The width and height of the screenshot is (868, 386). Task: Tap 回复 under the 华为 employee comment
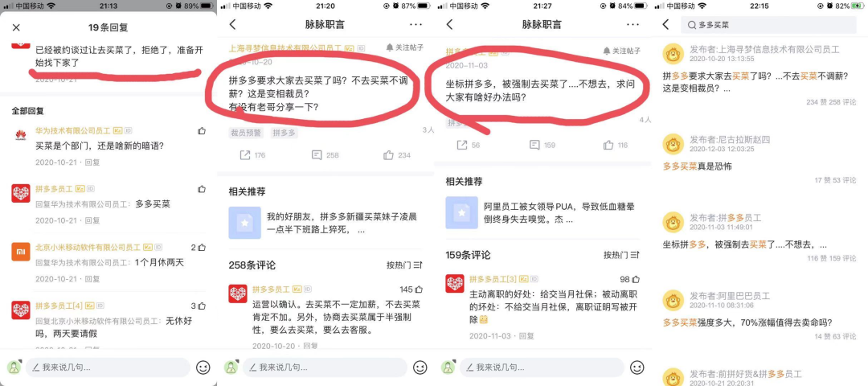pos(92,162)
